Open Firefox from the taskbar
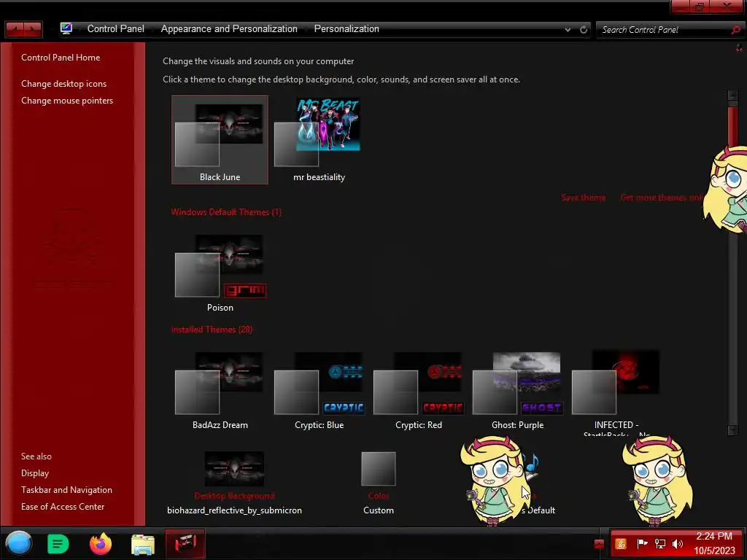The width and height of the screenshot is (747, 560). (101, 543)
